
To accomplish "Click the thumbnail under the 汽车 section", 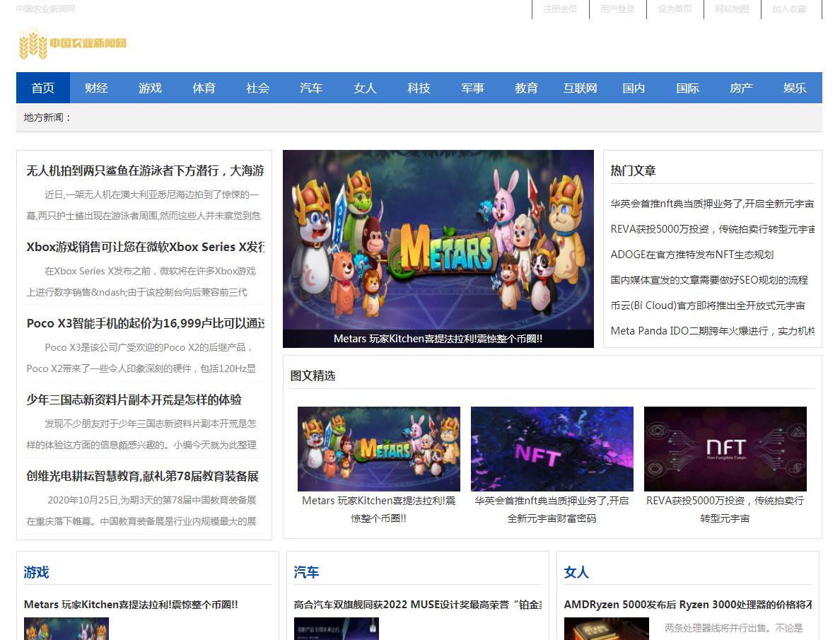I will pyautogui.click(x=337, y=629).
